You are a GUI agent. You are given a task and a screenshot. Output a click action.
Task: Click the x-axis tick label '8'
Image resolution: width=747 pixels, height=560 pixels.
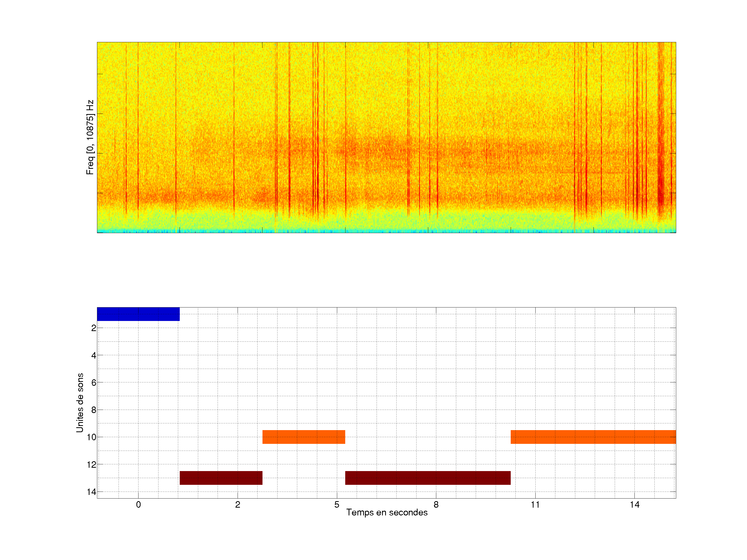(x=436, y=505)
